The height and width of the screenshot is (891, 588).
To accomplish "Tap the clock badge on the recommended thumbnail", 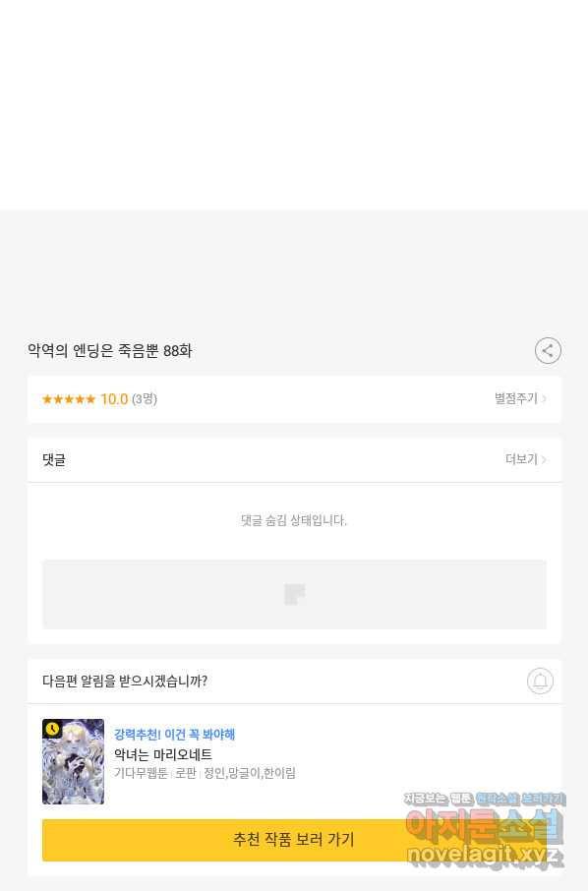I will click(53, 729).
